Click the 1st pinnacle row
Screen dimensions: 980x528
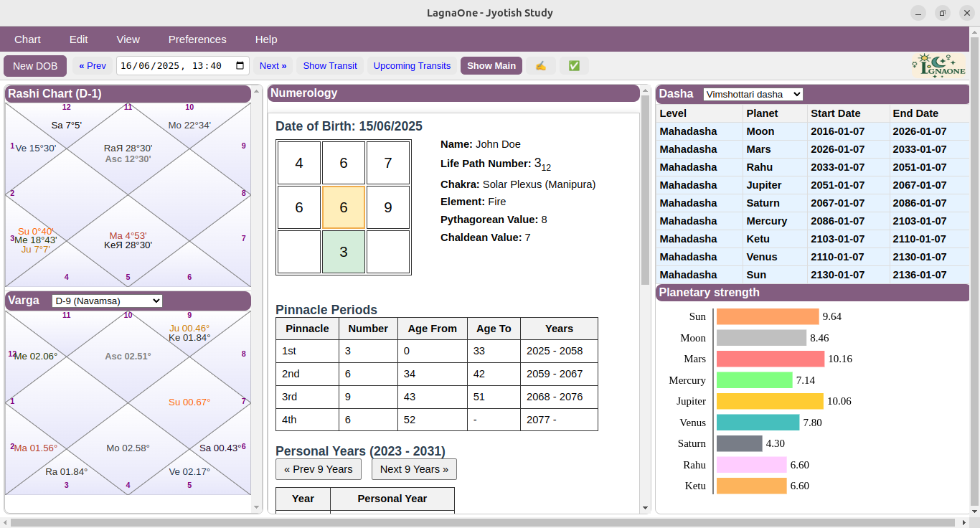click(x=437, y=351)
